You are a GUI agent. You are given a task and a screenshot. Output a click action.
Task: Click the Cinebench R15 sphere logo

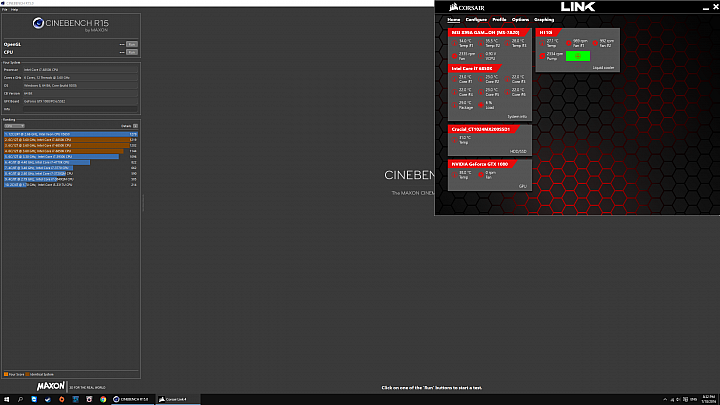click(x=38, y=23)
